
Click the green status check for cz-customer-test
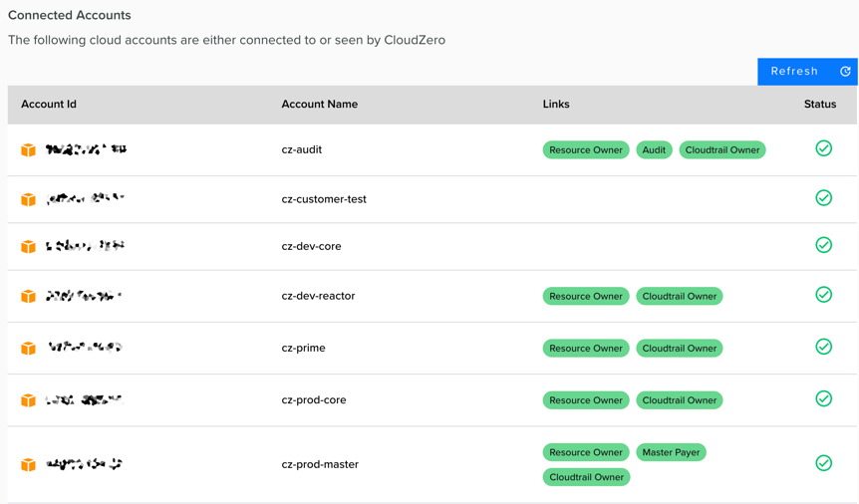(823, 198)
